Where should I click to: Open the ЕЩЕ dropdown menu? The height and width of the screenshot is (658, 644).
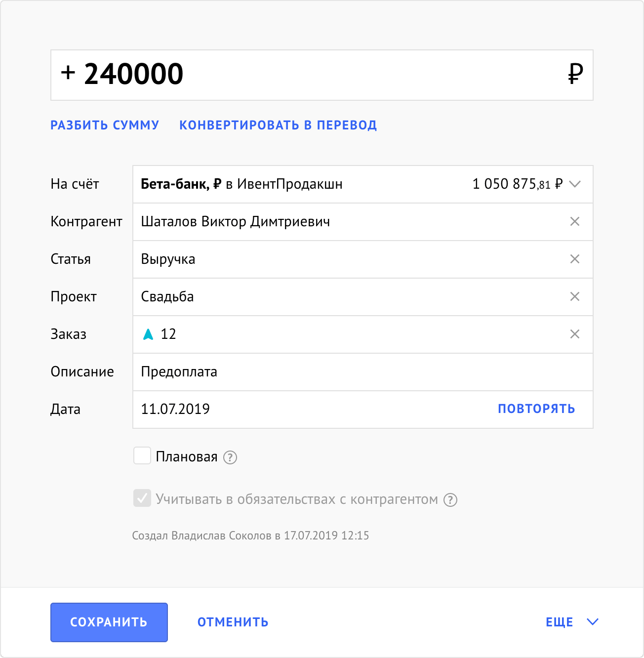(572, 622)
